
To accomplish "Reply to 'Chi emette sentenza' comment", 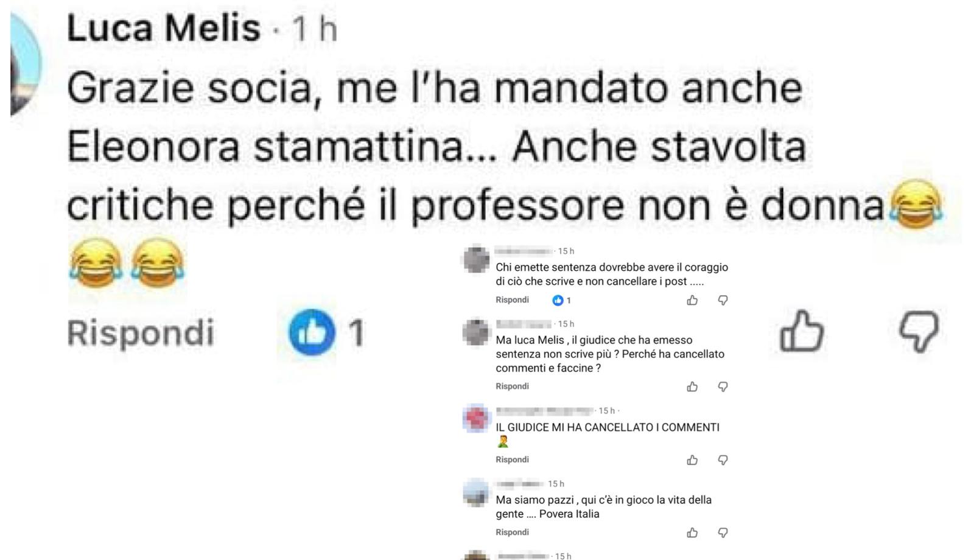I will coord(512,300).
